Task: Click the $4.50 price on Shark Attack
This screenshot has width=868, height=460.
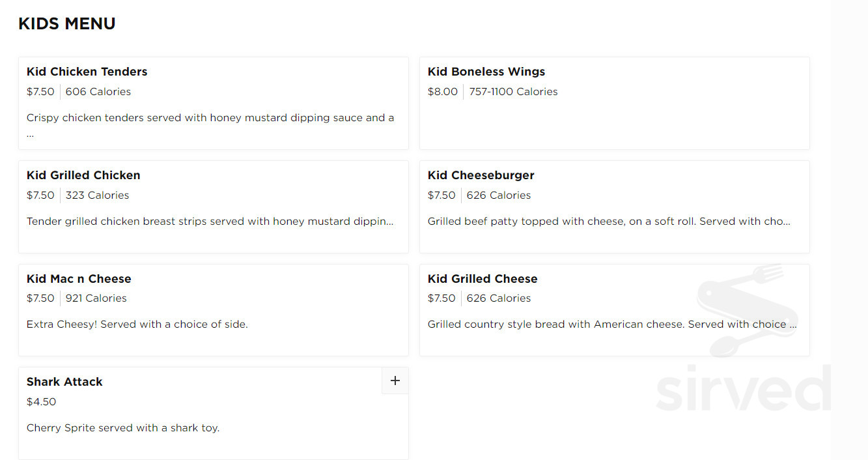Action: (x=41, y=401)
